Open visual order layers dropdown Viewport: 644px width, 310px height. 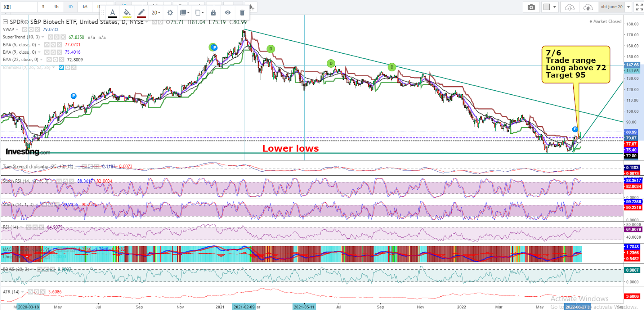tap(184, 13)
